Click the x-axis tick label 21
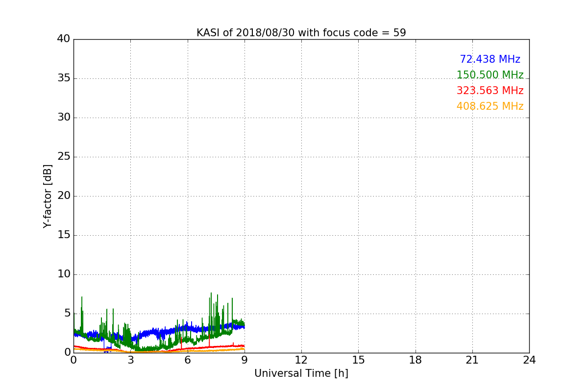588x392 pixels. tap(472, 360)
